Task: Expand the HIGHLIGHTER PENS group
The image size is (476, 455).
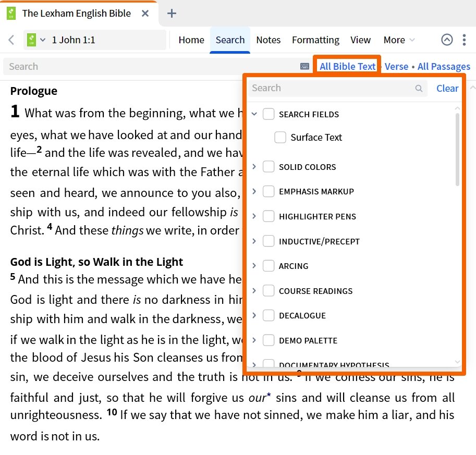Action: click(254, 216)
